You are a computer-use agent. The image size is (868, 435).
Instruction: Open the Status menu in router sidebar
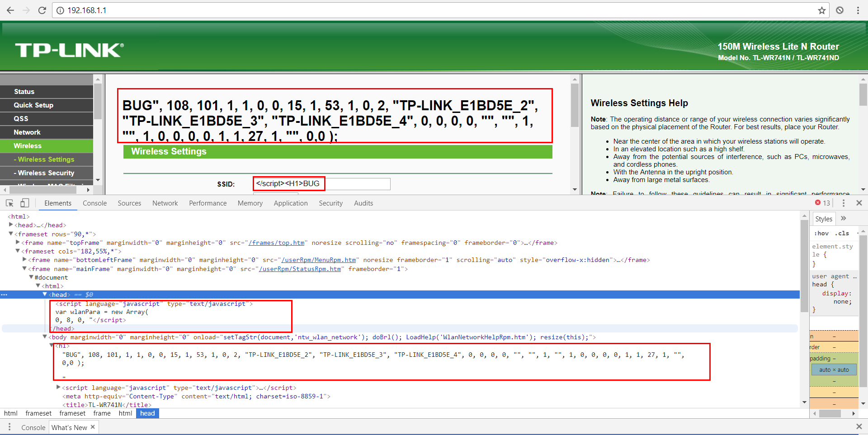47,92
